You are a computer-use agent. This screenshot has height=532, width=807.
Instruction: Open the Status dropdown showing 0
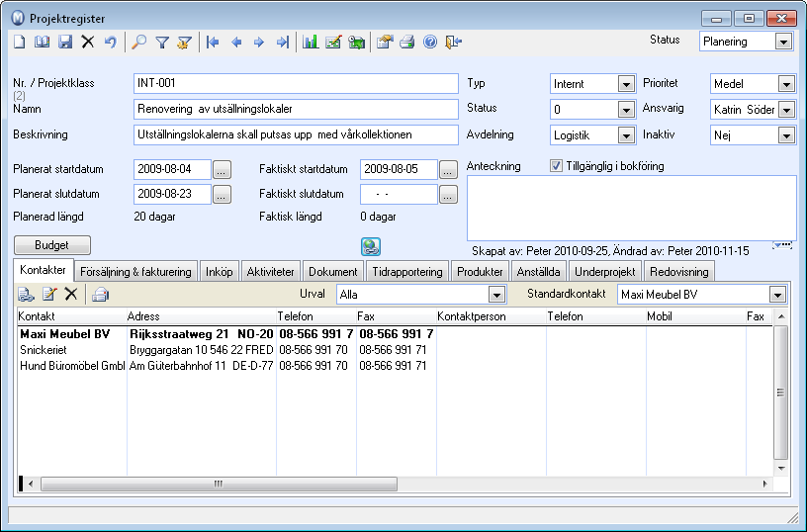click(626, 110)
